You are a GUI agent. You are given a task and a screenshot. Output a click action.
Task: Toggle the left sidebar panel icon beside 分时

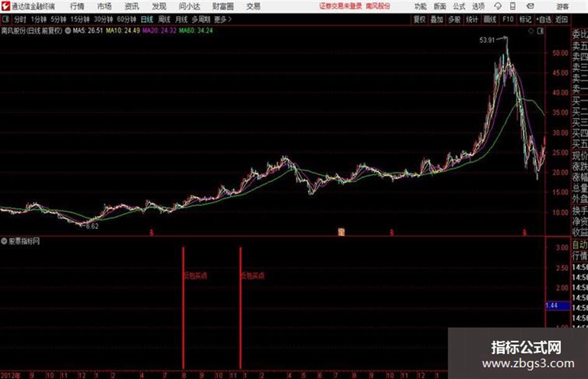[x=6, y=19]
